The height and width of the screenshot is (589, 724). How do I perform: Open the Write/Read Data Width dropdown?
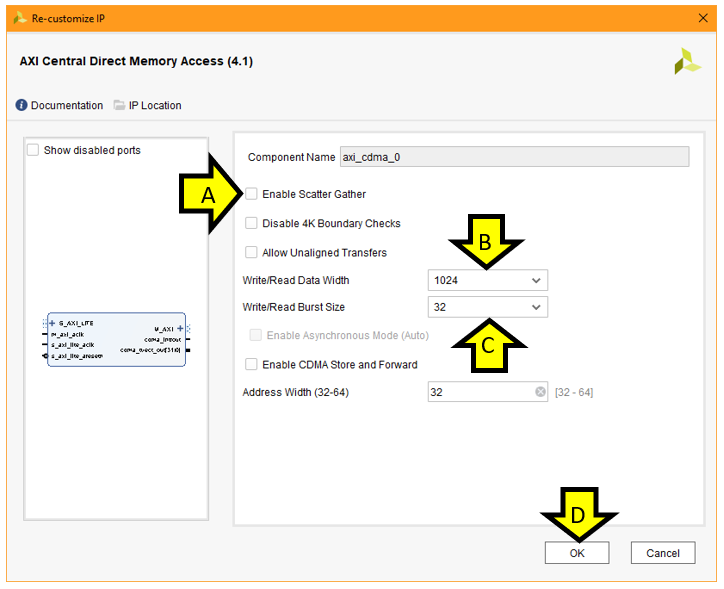487,280
